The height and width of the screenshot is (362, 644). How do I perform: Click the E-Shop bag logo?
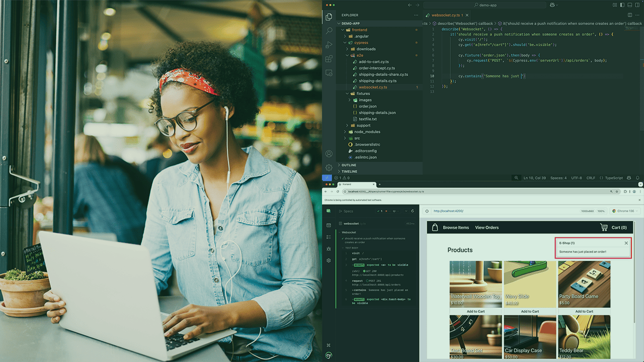[x=435, y=227]
